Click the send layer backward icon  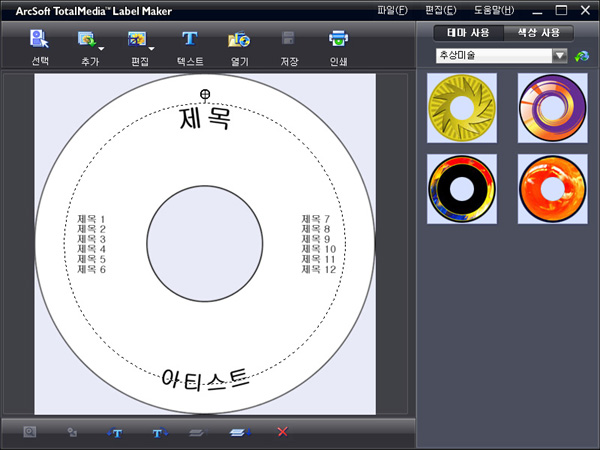point(240,432)
